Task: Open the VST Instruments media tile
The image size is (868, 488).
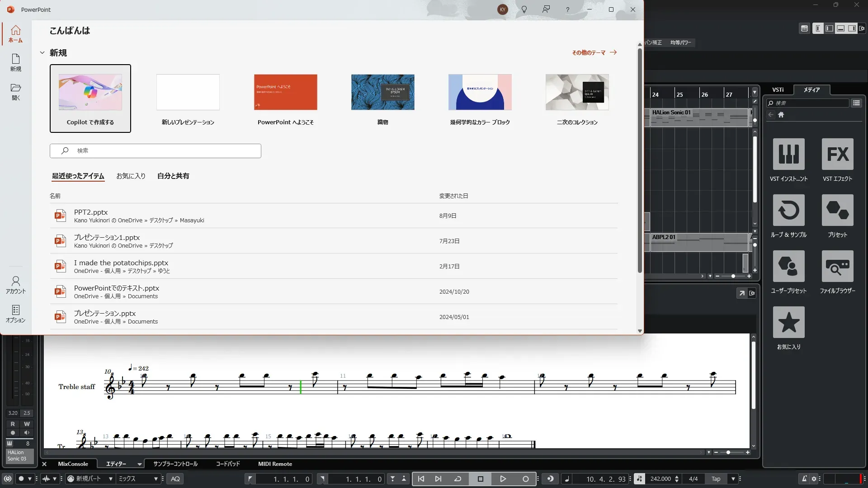Action: [x=788, y=155]
